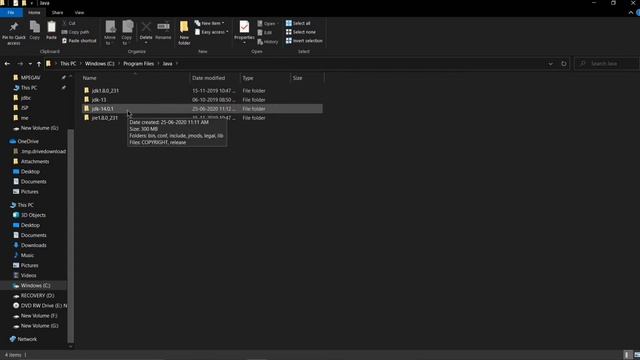The width and height of the screenshot is (640, 360).
Task: Open MPEGAV in Quick access
Action: (x=30, y=78)
